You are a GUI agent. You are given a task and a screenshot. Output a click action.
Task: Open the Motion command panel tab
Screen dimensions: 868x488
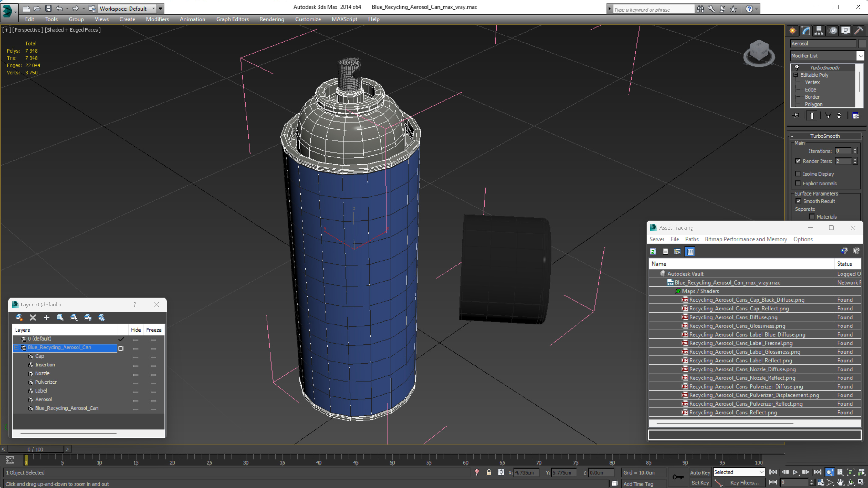click(x=833, y=31)
